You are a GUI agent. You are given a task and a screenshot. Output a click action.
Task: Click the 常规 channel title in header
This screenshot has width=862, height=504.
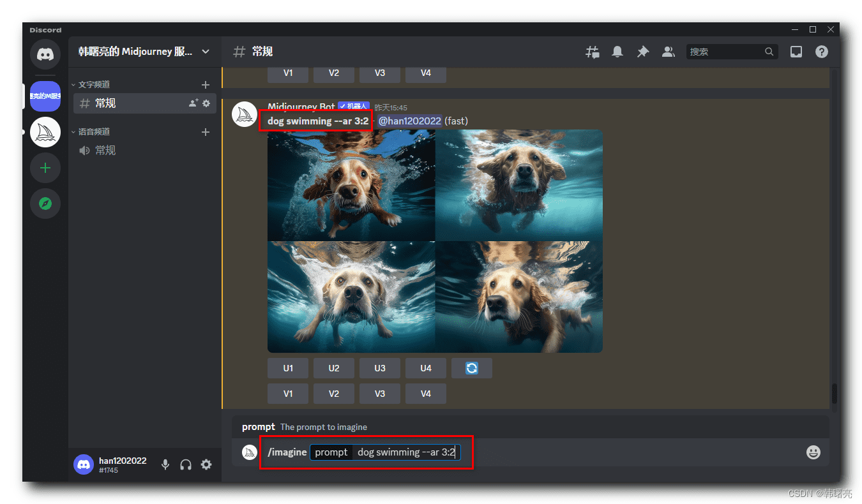point(262,52)
